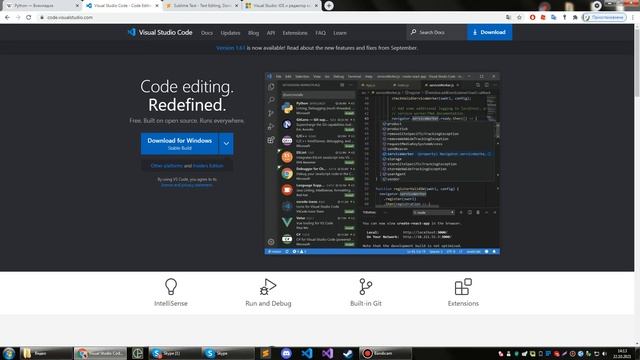Open Discord from the taskbar
The image size is (640, 360).
pos(286,353)
